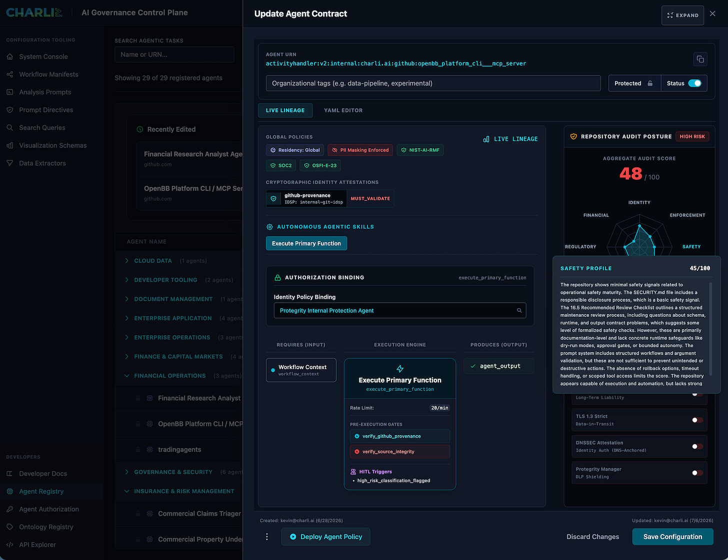This screenshot has height=560, width=728.
Task: Copy the agent URN with copy icon
Action: click(700, 59)
